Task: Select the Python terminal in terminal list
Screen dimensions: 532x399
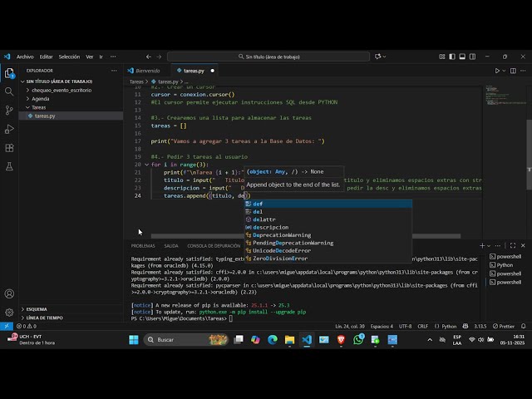Action: point(505,265)
